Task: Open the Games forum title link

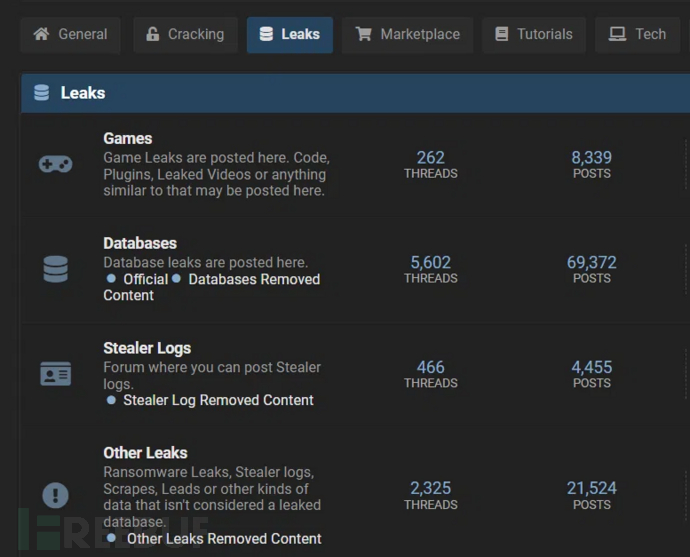Action: [128, 138]
